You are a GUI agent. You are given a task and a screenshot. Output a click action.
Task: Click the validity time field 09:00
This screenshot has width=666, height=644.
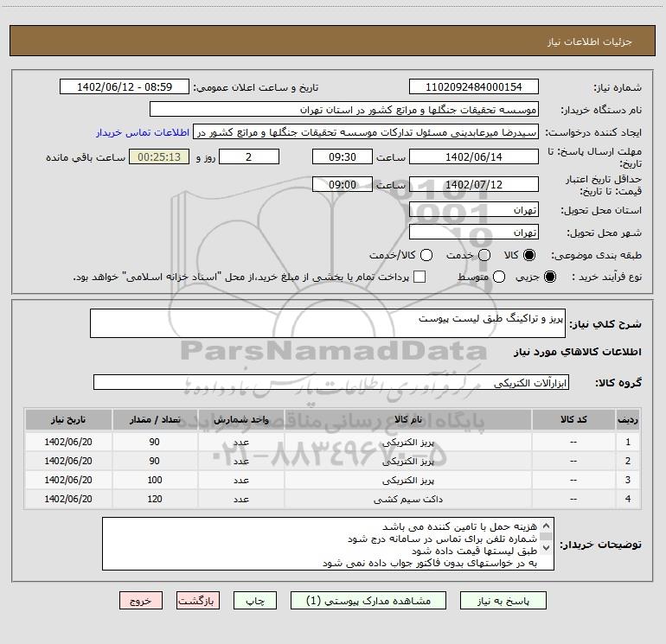[343, 184]
